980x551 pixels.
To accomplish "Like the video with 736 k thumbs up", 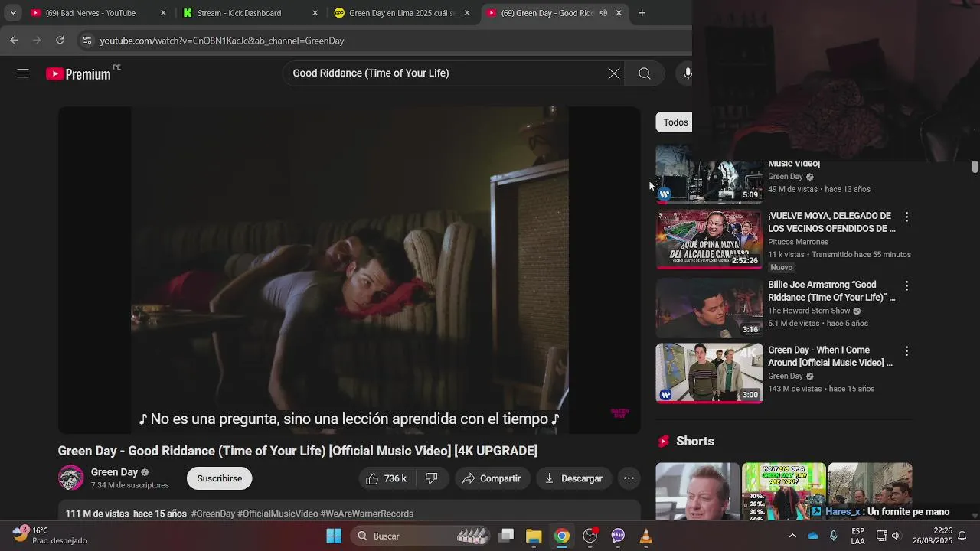I will pyautogui.click(x=387, y=478).
